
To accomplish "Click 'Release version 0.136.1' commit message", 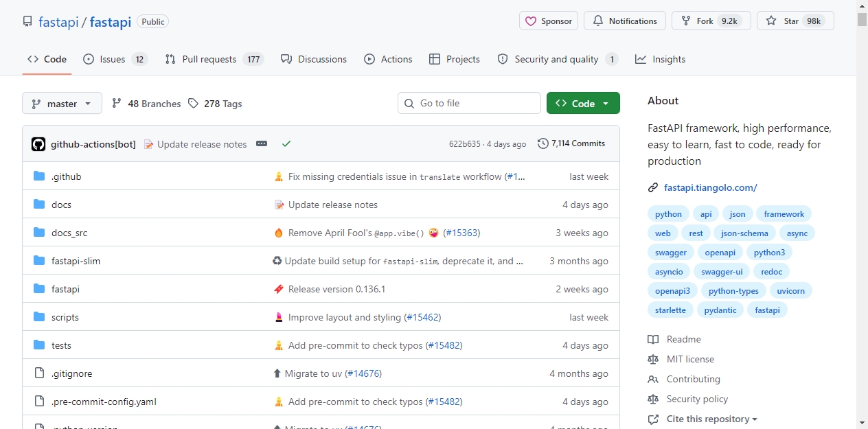I will pyautogui.click(x=336, y=289).
